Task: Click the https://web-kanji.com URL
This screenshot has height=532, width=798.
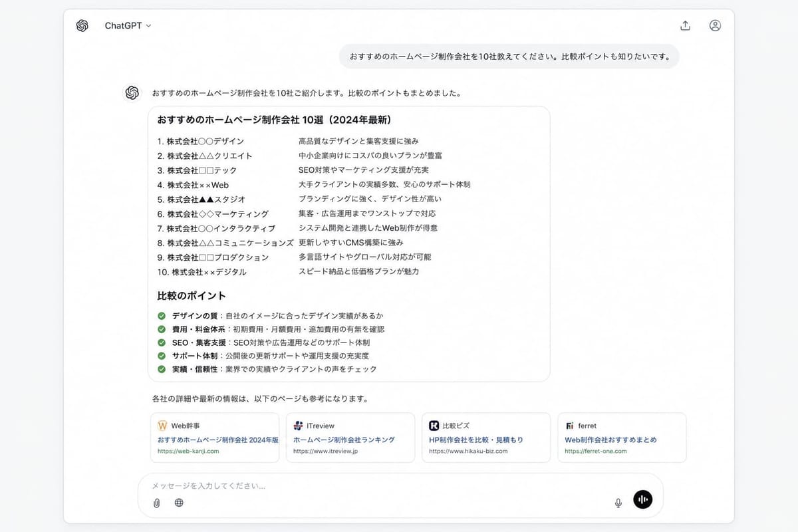Action: click(188, 451)
